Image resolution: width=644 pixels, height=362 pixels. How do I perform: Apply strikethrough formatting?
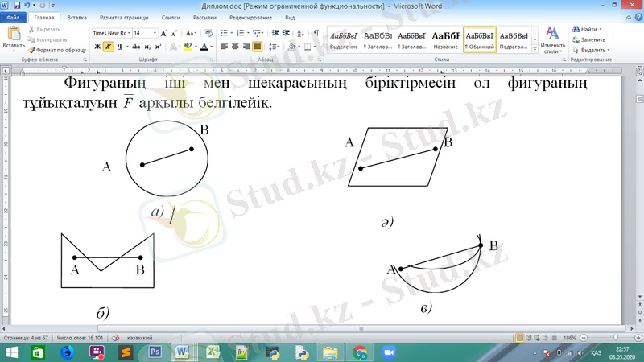(136, 47)
